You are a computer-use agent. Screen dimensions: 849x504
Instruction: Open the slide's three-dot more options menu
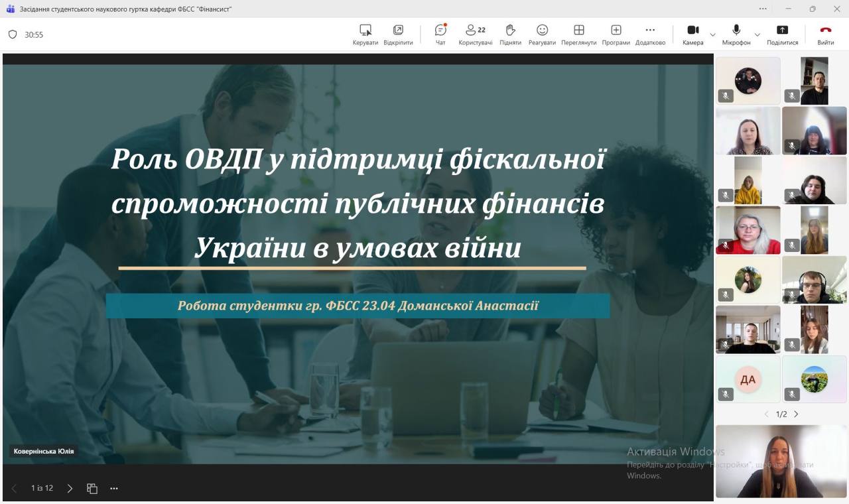(x=114, y=489)
